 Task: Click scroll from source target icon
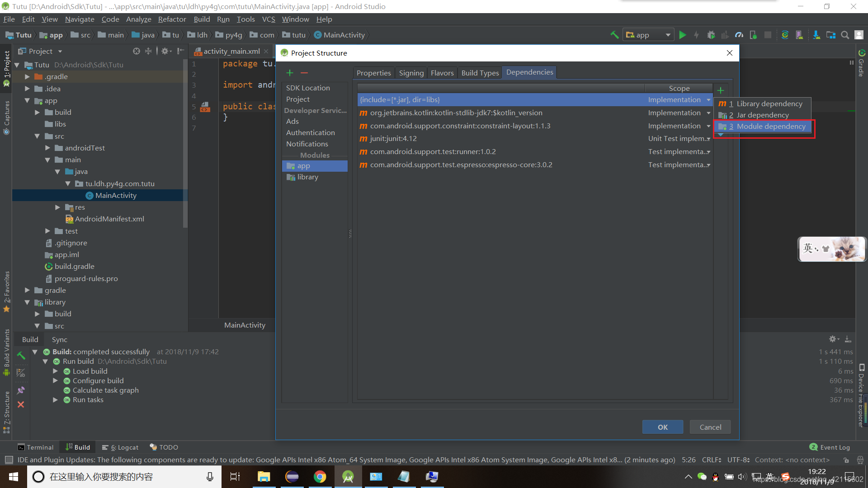(x=136, y=51)
